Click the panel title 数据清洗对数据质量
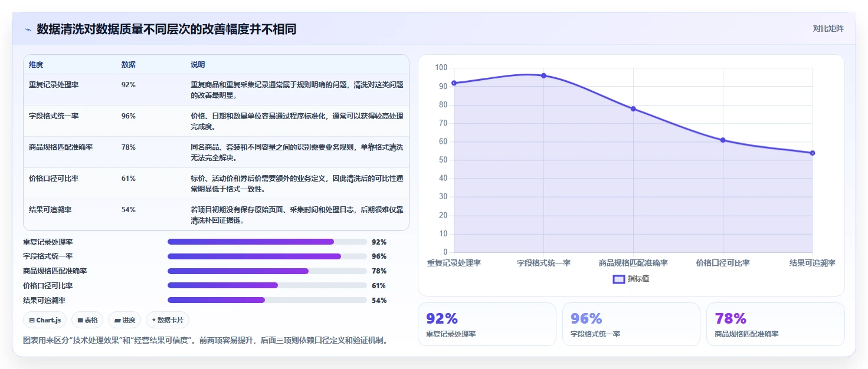The height and width of the screenshot is (369, 868). click(x=166, y=29)
